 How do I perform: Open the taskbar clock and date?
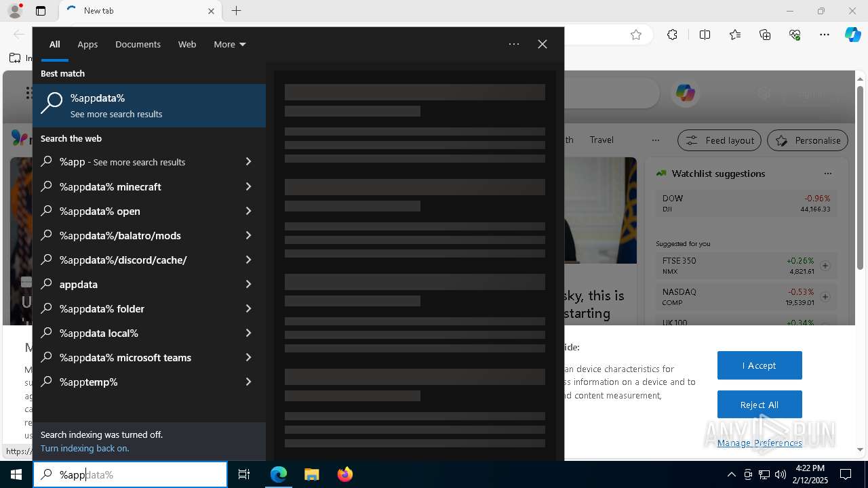(810, 474)
